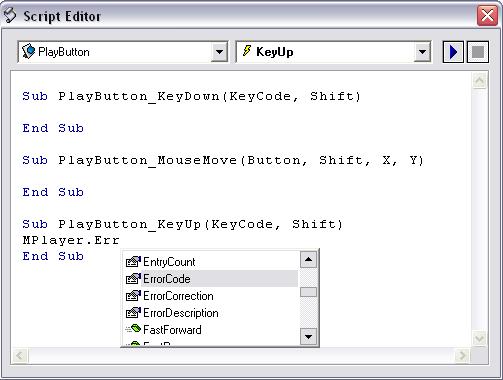Close the Script Editor window
This screenshot has height=380, width=503.
pos(487,16)
